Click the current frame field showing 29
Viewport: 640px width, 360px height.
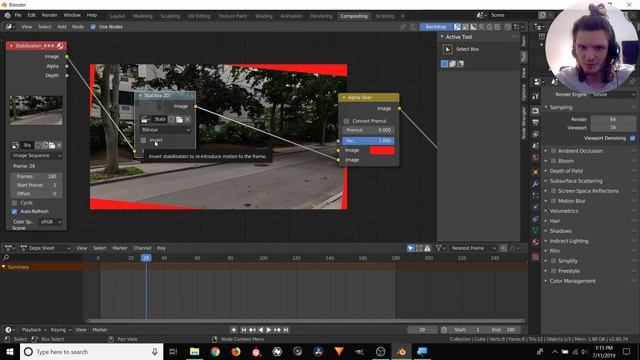(x=422, y=330)
